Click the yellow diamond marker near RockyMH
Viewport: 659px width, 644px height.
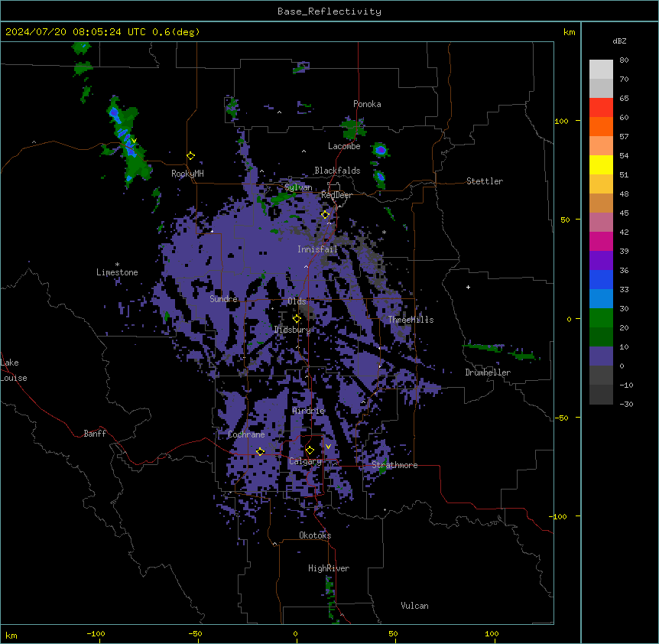pyautogui.click(x=190, y=156)
